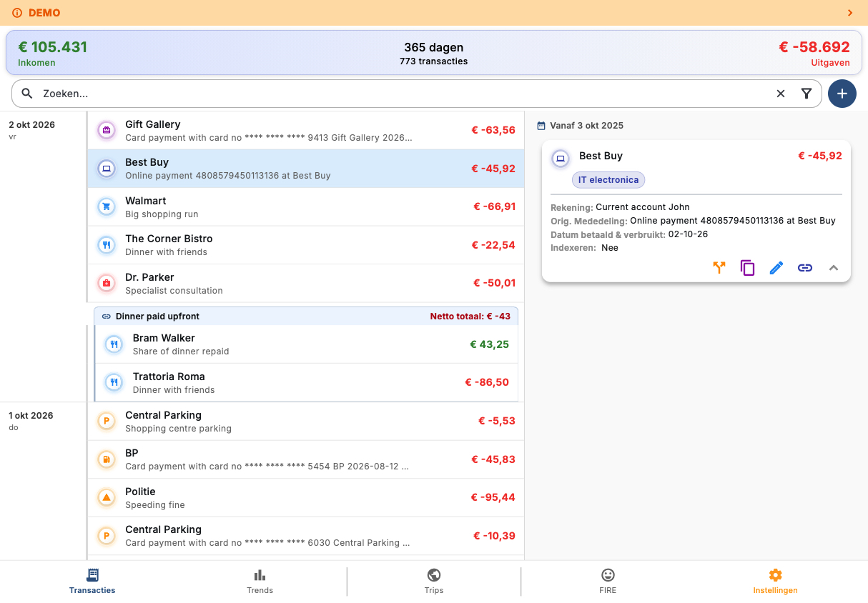Open the FIRE tab
Viewport: 868px width, 603px height.
(608, 582)
